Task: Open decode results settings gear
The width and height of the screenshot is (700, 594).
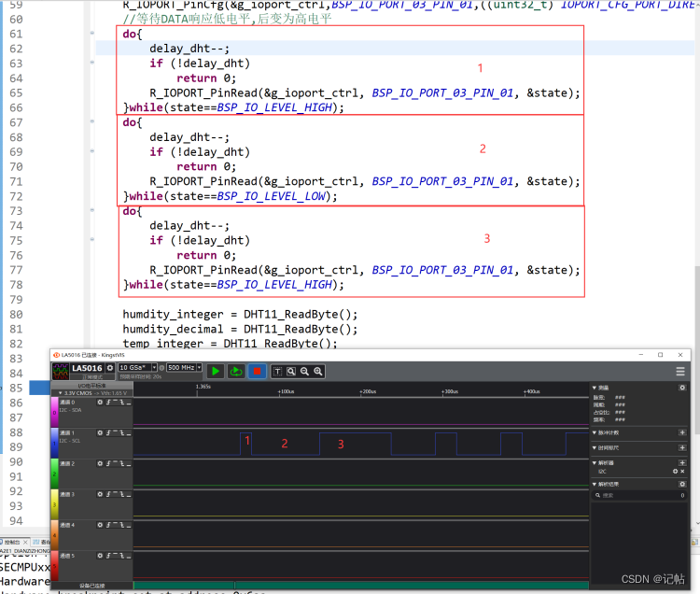Action: point(682,484)
